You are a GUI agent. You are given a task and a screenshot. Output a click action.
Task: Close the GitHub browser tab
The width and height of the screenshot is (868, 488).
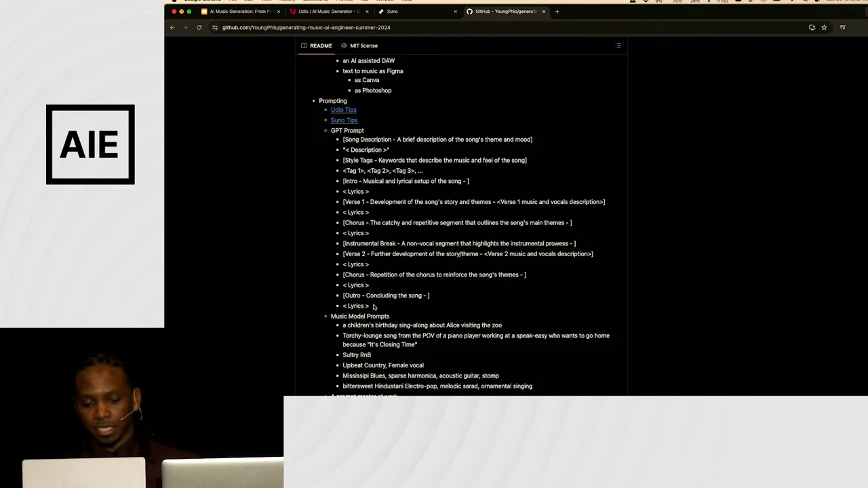[x=543, y=12]
